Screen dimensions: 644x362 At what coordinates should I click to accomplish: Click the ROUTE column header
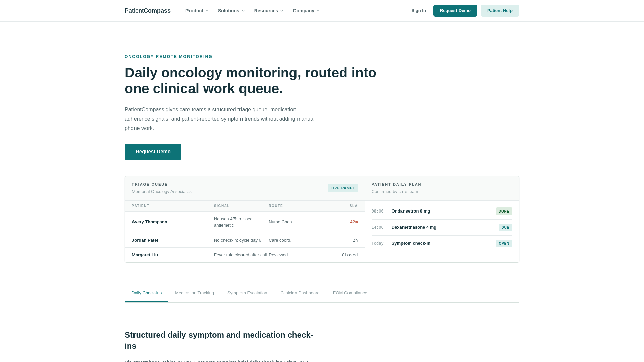coord(276,206)
